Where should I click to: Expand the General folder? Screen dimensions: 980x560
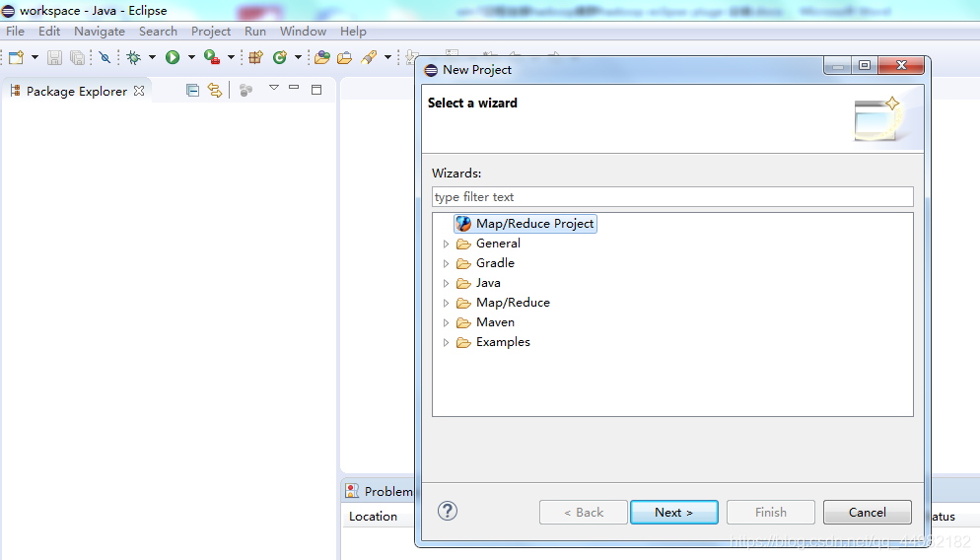446,244
